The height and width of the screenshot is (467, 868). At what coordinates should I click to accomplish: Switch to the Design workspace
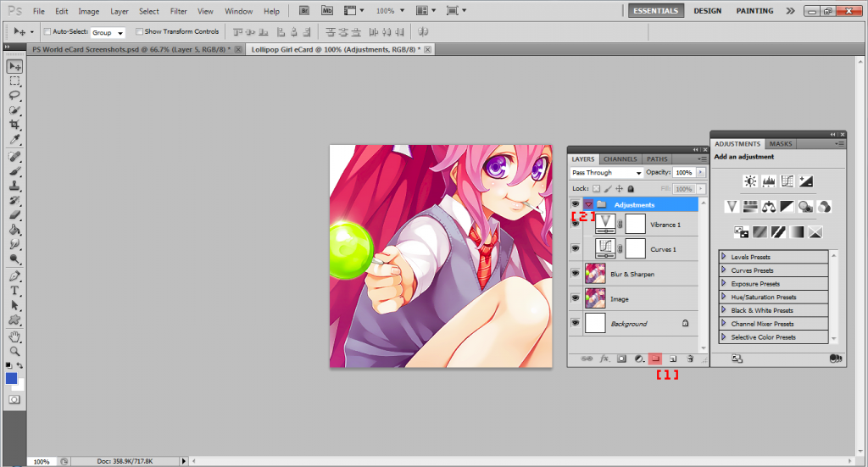[708, 10]
